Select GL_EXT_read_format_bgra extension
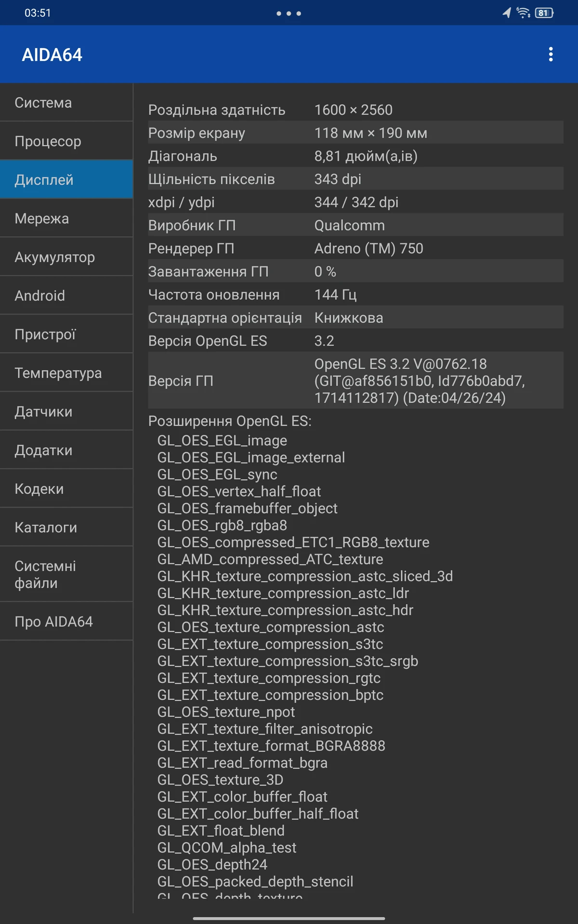The width and height of the screenshot is (578, 924). 242,762
